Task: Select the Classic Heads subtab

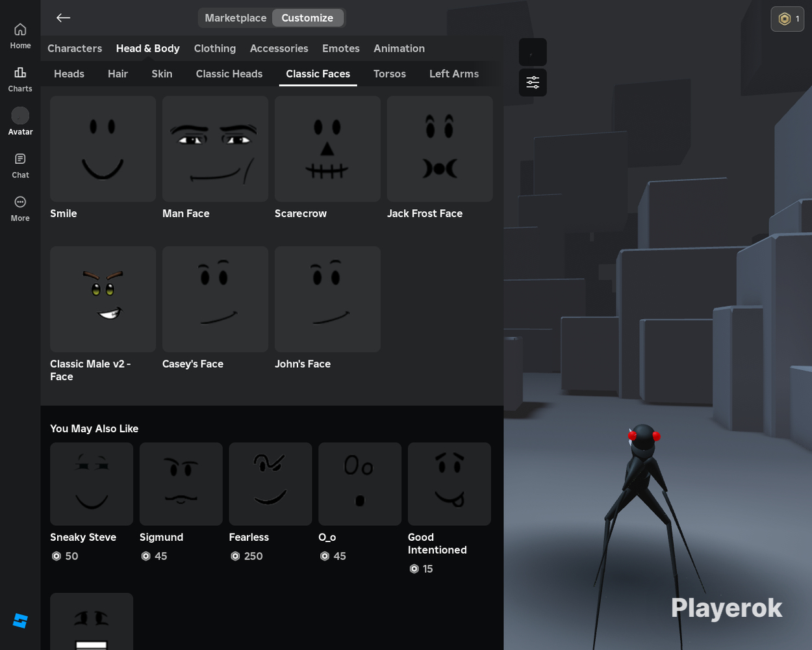Action: tap(229, 73)
